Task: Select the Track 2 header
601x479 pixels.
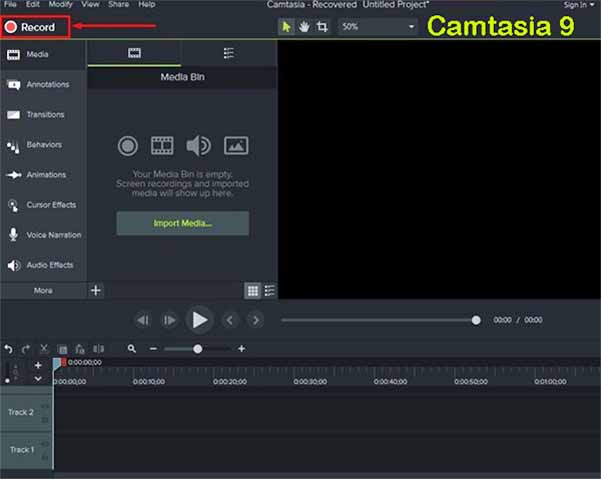Action: click(26, 412)
